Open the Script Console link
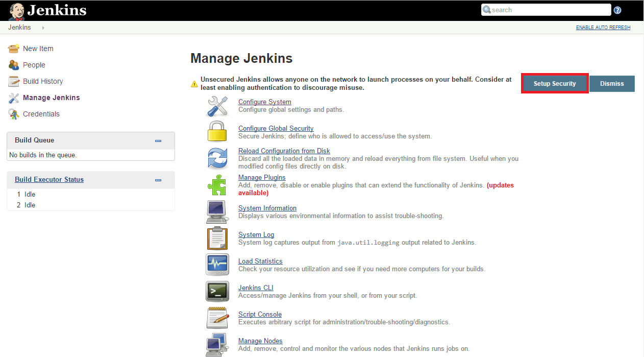 click(260, 314)
